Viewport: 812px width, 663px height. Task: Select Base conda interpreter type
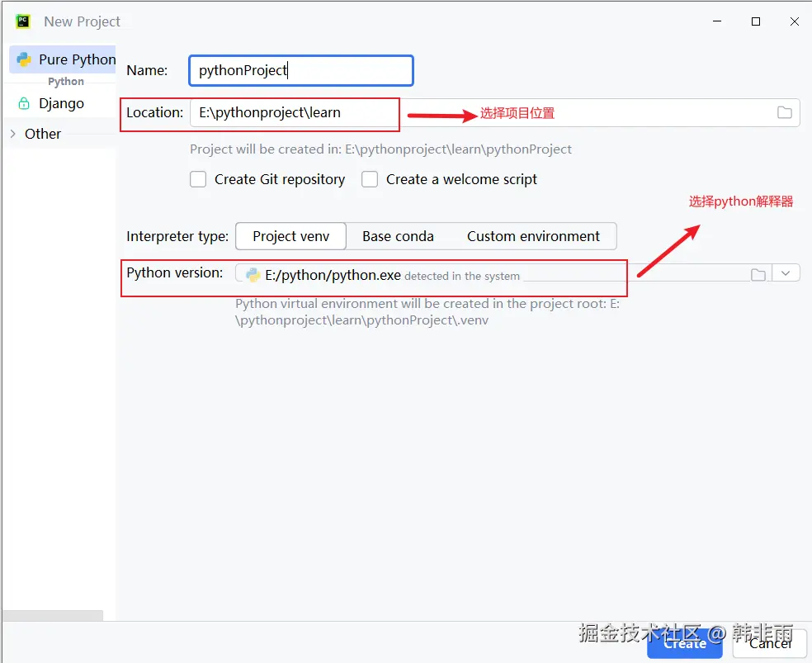point(399,236)
